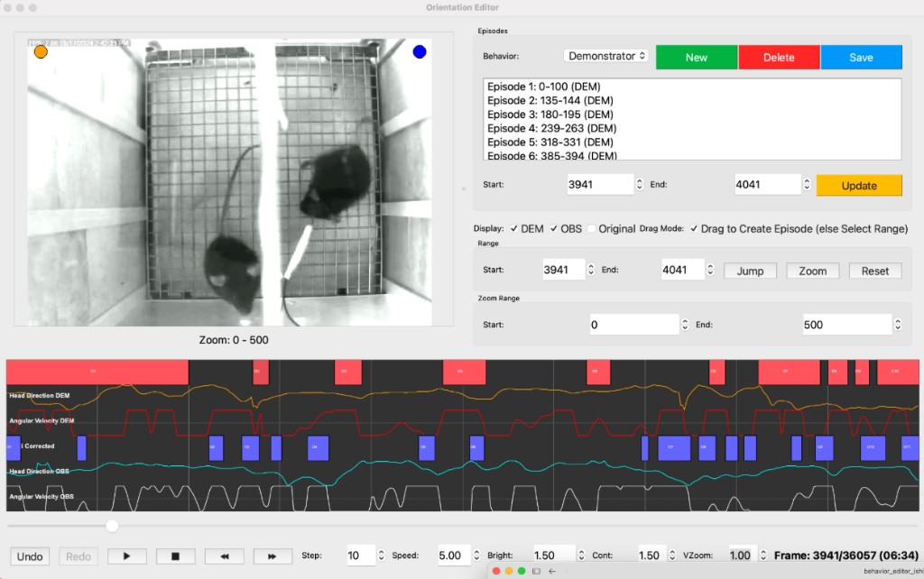Click the Episodes Start field showing 3941
Image resolution: width=924 pixels, height=579 pixels.
pos(600,184)
